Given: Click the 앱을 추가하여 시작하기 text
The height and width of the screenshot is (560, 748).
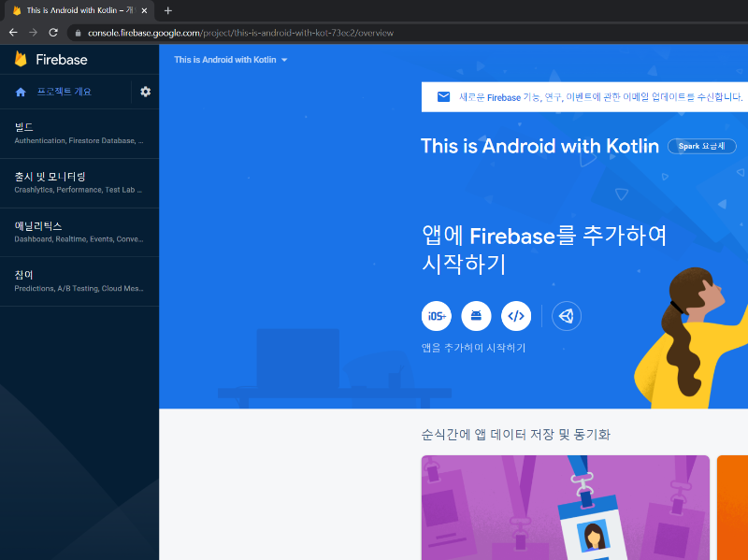Looking at the screenshot, I should tap(474, 348).
